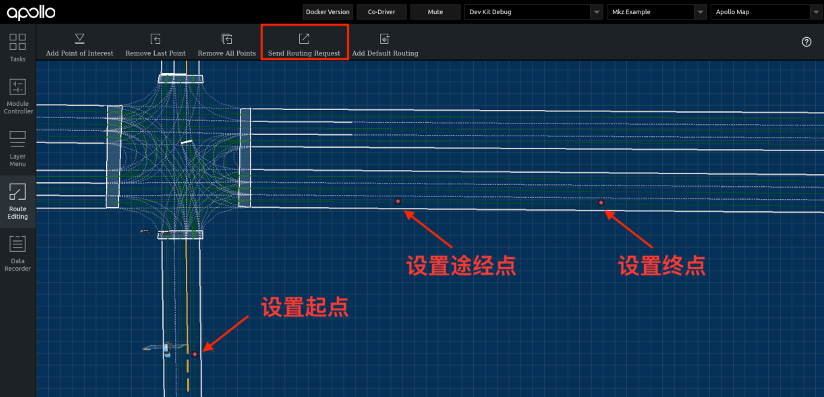824x397 pixels.
Task: Open the Data Recorder panel
Action: (17, 254)
